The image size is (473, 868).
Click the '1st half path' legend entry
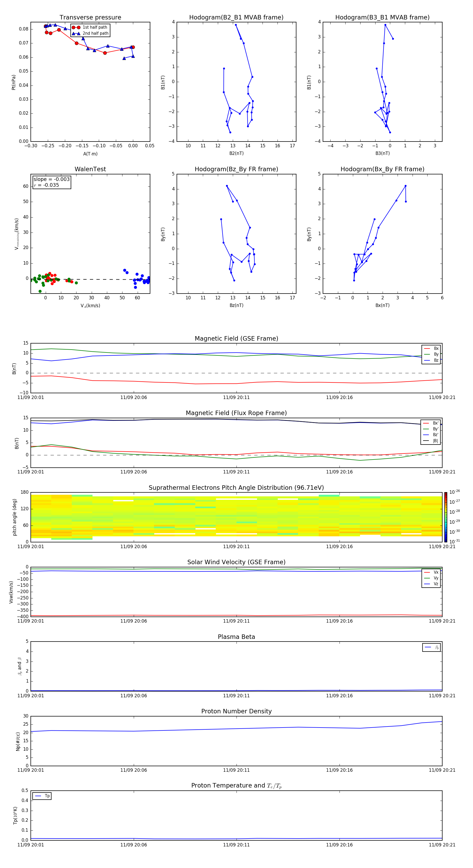90,27
